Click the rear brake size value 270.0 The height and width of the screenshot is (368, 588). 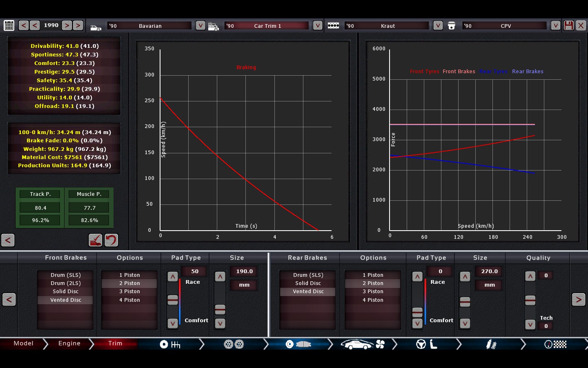point(489,272)
